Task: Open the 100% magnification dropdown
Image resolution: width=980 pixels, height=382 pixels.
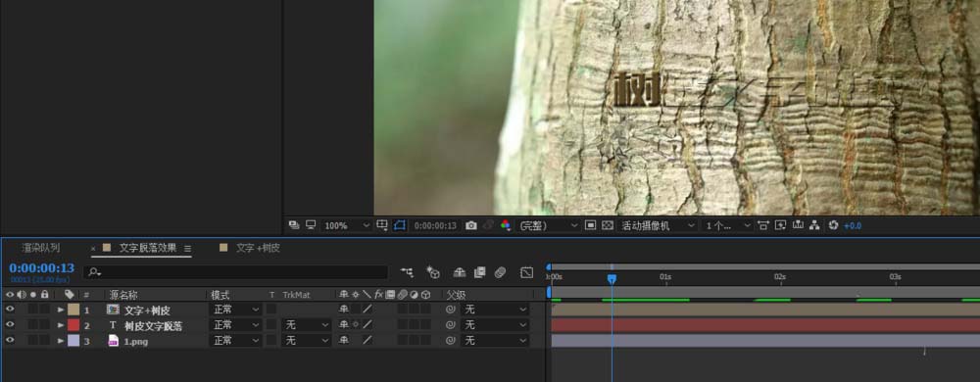Action: click(347, 225)
